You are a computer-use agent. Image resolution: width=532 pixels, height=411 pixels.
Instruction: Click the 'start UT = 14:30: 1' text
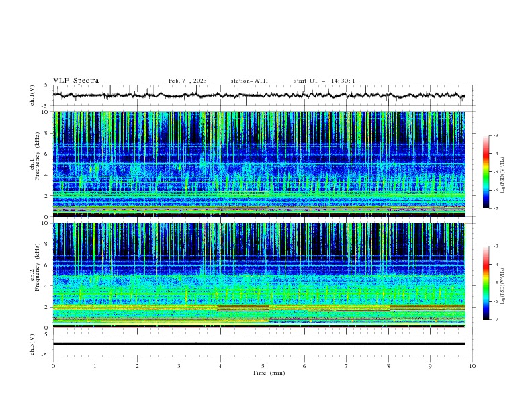click(324, 81)
